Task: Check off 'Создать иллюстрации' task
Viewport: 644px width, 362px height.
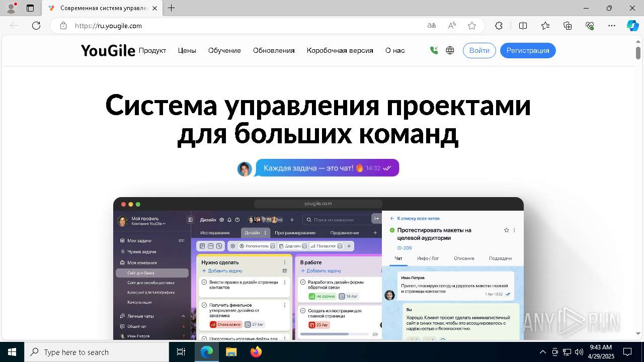Action: (303, 311)
